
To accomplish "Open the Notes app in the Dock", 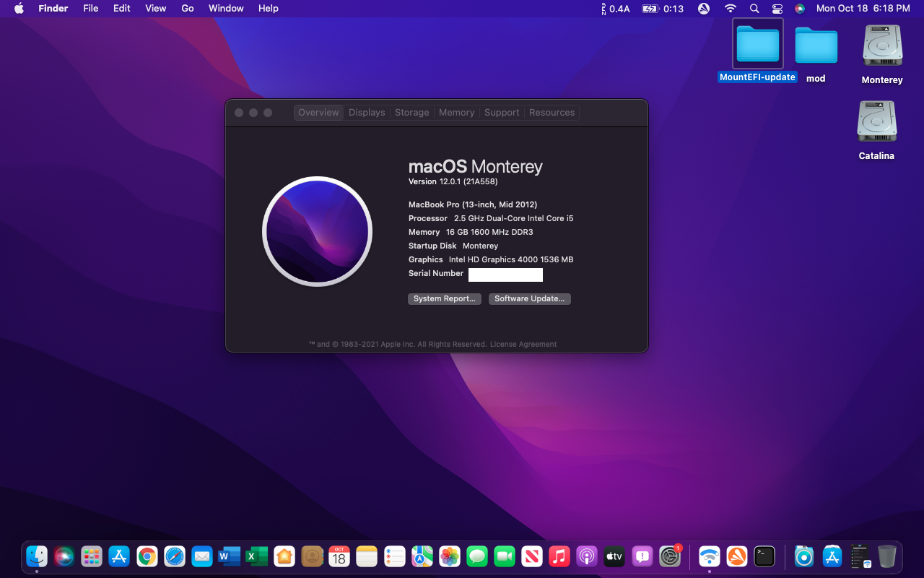I will (367, 556).
